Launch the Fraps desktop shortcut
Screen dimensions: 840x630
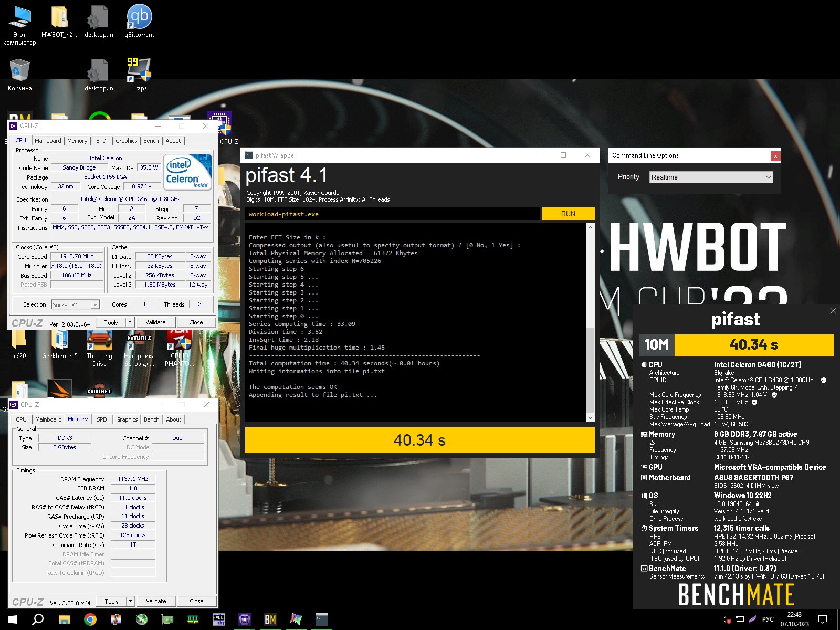(139, 75)
